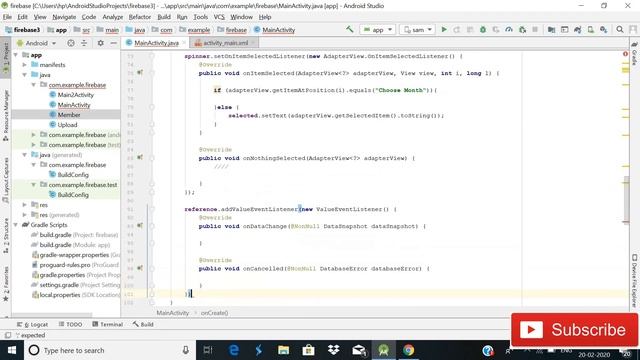Click override gutter icon beside onDataChange

pyautogui.click(x=140, y=225)
